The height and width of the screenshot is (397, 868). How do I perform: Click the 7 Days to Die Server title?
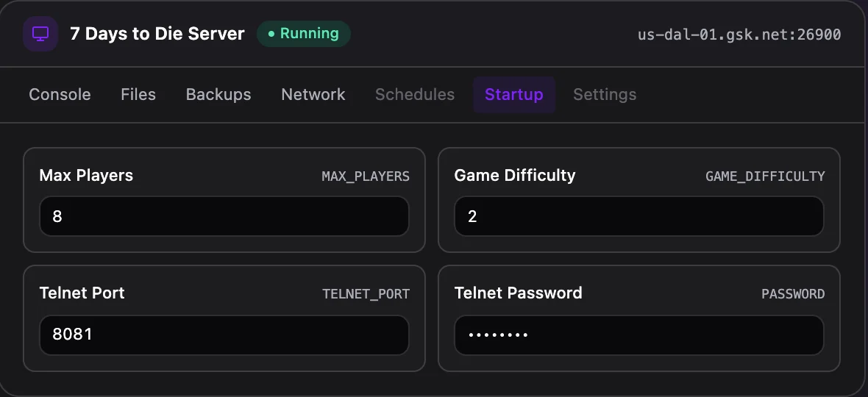pos(157,34)
